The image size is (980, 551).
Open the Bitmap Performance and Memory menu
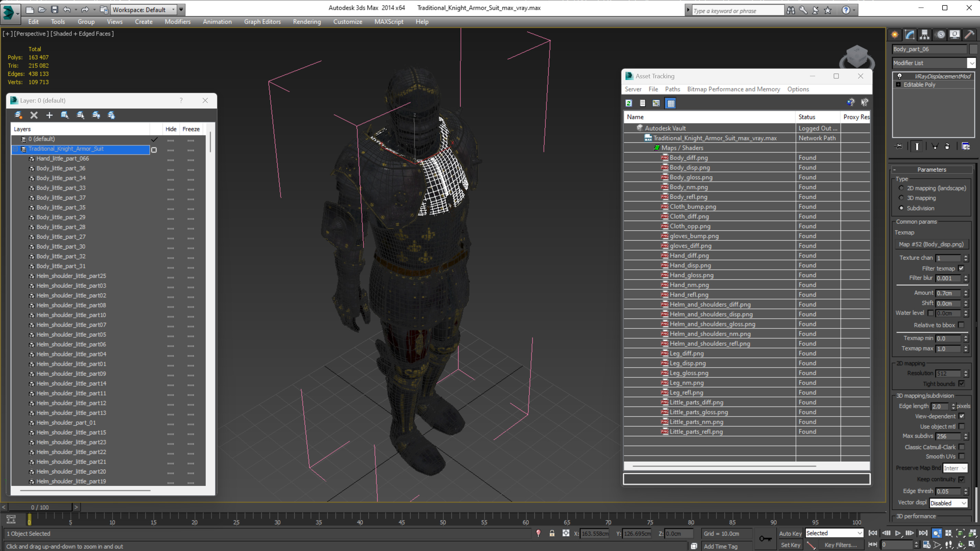(733, 89)
